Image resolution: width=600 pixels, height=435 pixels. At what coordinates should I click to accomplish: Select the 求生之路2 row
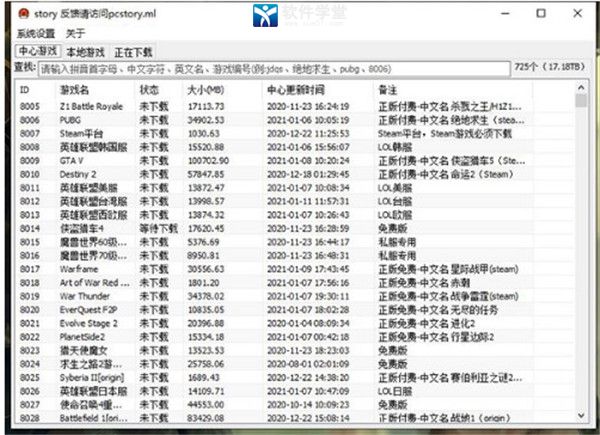tap(294, 364)
